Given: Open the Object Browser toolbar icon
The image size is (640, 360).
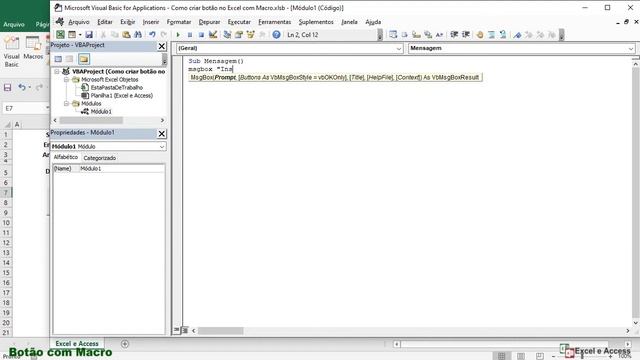Looking at the screenshot, I should click(250, 35).
